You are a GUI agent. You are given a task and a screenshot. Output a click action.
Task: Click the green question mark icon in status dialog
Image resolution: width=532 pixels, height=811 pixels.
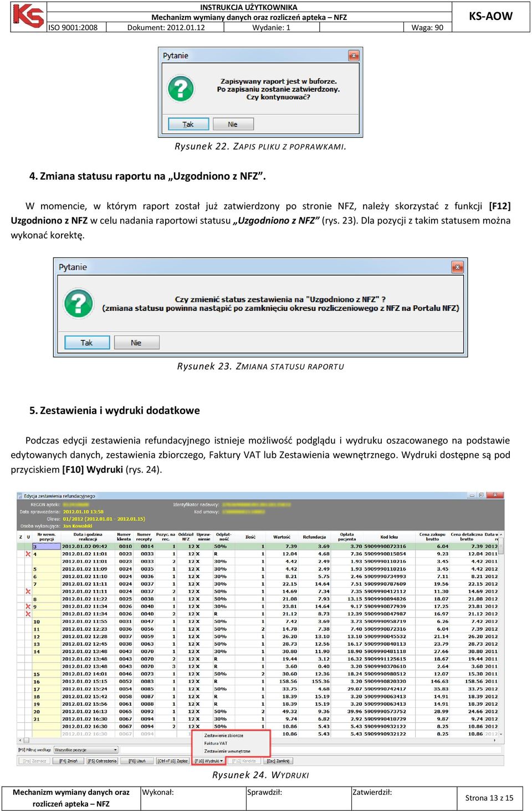pyautogui.click(x=79, y=303)
